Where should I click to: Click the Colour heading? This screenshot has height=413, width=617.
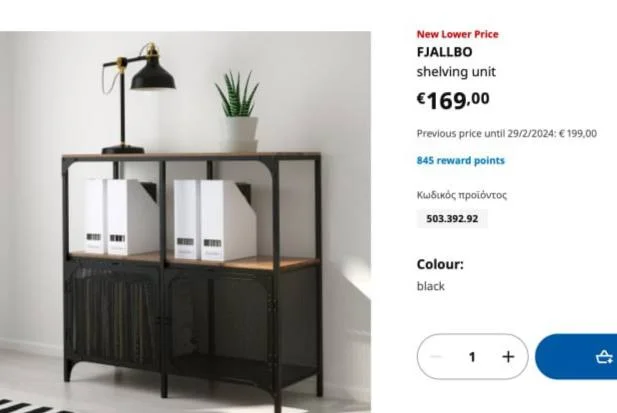pyautogui.click(x=440, y=264)
